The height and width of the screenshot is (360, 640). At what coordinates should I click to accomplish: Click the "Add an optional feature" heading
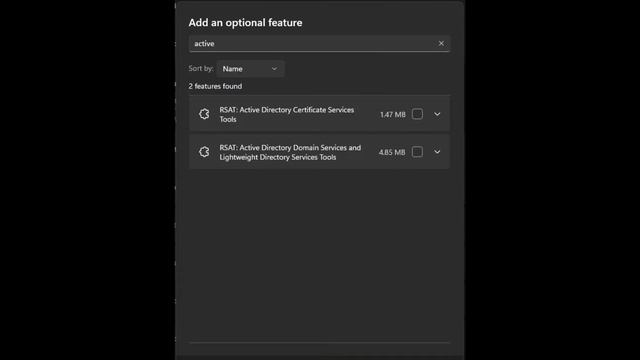[x=245, y=22]
